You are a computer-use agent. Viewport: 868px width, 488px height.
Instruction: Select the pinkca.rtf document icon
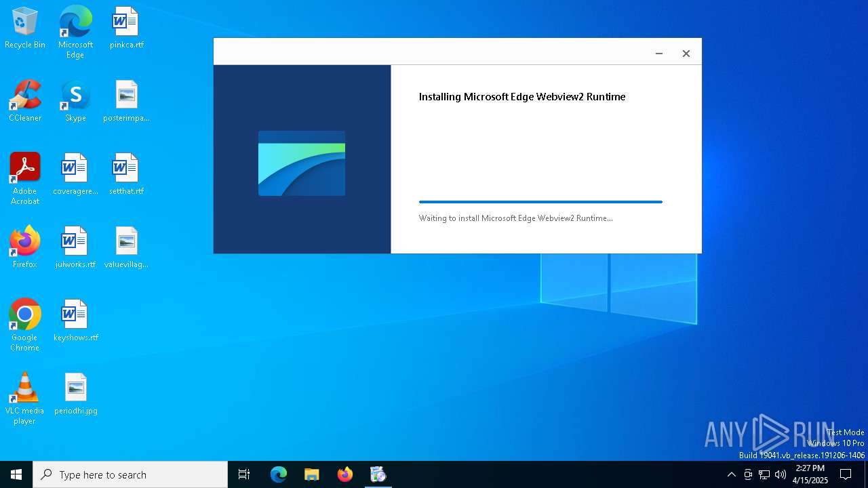click(x=126, y=28)
